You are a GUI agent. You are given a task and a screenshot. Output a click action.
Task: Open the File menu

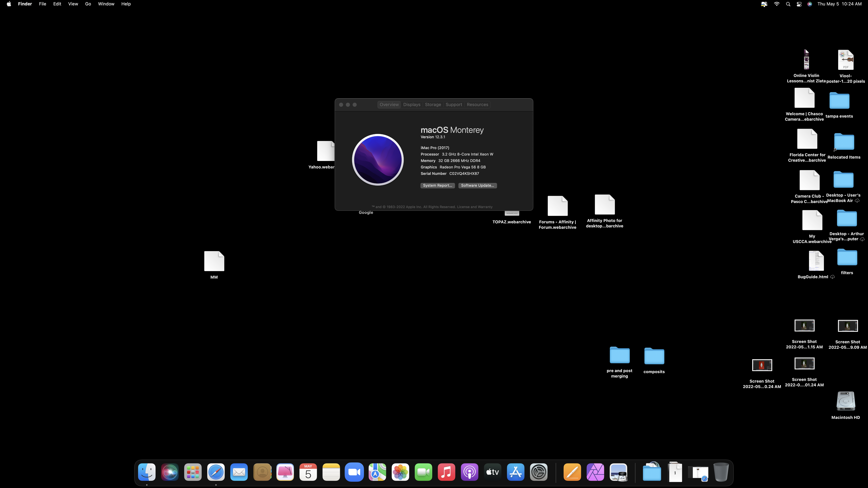(x=42, y=4)
